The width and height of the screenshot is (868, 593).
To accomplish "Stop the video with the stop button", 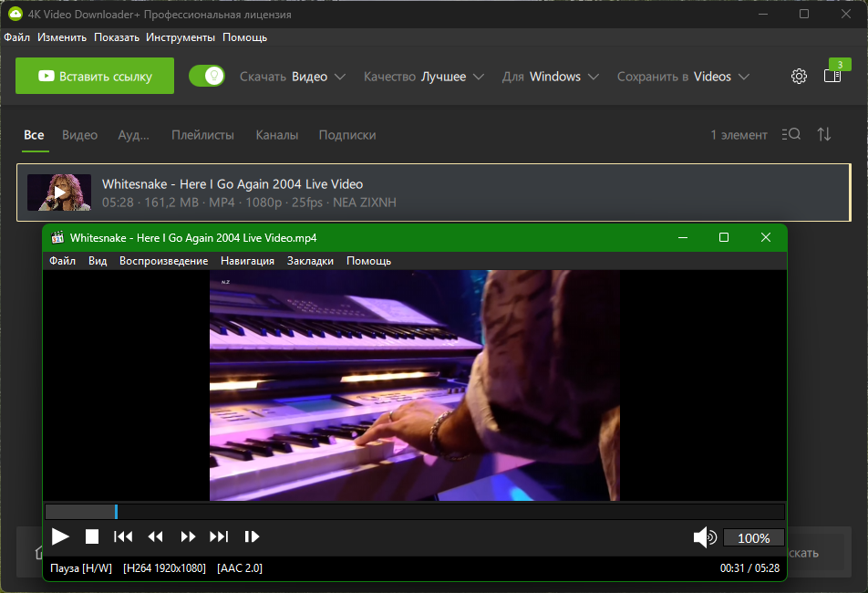I will coord(92,536).
